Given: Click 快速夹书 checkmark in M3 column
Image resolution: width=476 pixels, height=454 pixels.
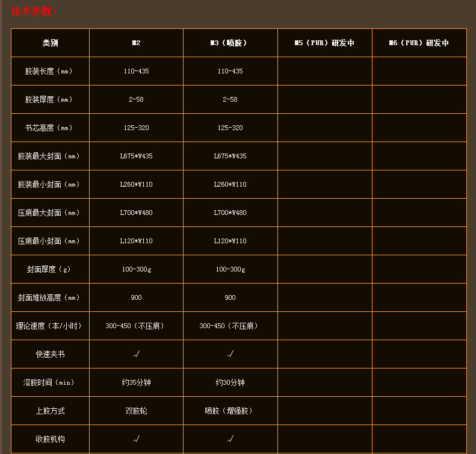Looking at the screenshot, I should 230,354.
